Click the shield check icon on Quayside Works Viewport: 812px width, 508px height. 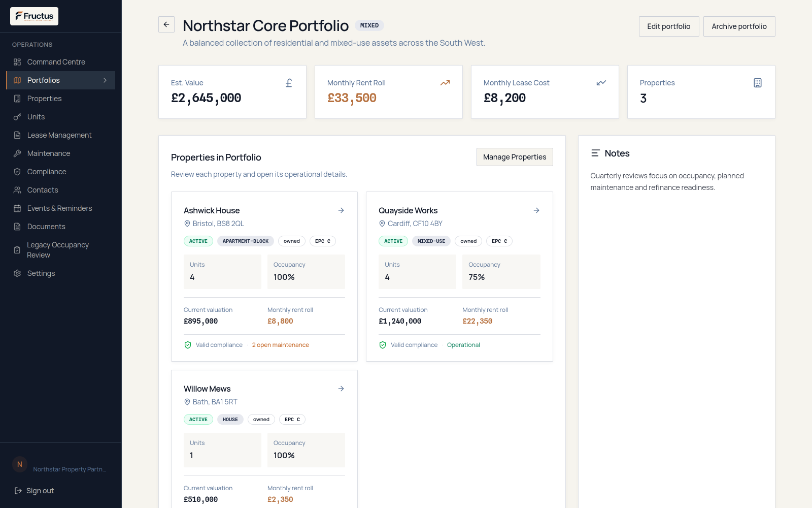[x=383, y=345]
